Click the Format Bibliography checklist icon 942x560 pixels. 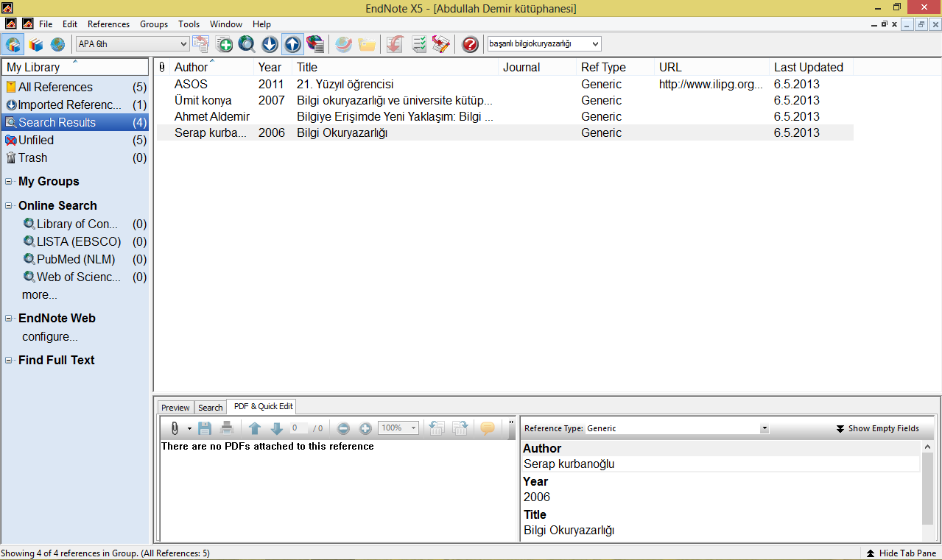[418, 44]
